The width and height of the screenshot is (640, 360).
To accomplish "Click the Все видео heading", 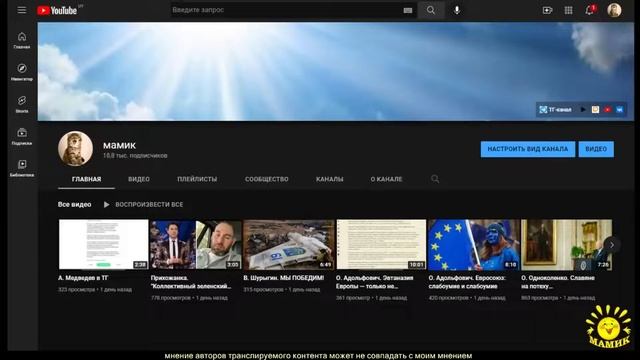I will 74,204.
